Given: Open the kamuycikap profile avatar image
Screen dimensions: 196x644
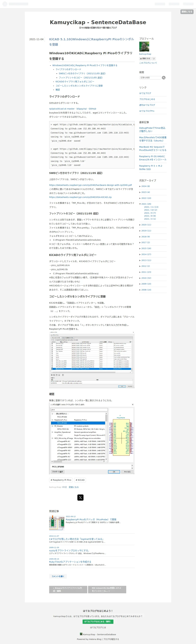Looking at the screenshot, I should tap(144, 47).
